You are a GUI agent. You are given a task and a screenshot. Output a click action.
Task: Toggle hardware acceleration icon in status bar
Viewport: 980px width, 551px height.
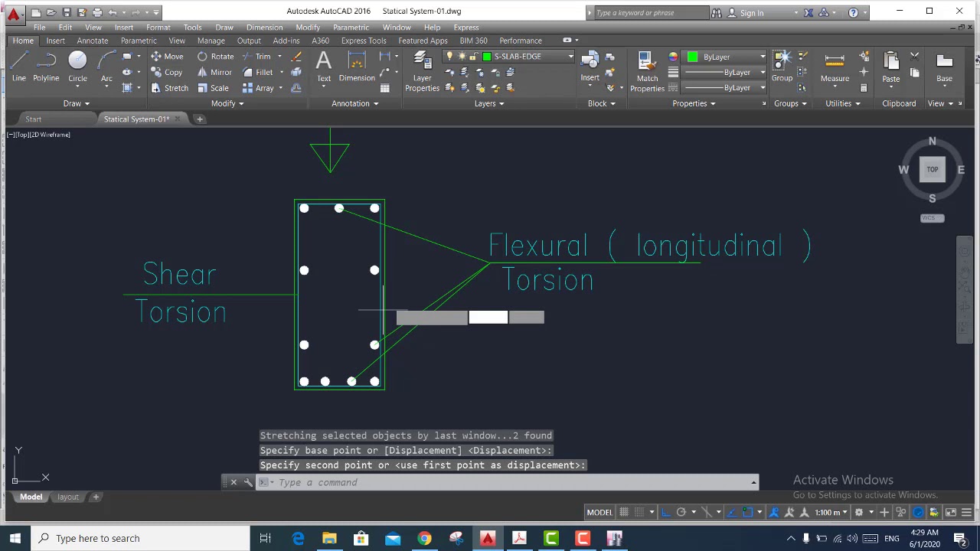(x=918, y=512)
